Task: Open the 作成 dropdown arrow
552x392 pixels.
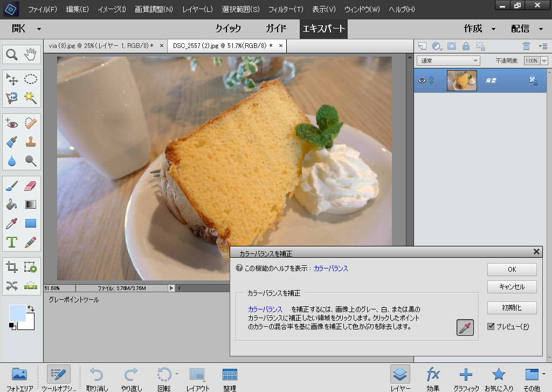Action: [x=494, y=29]
